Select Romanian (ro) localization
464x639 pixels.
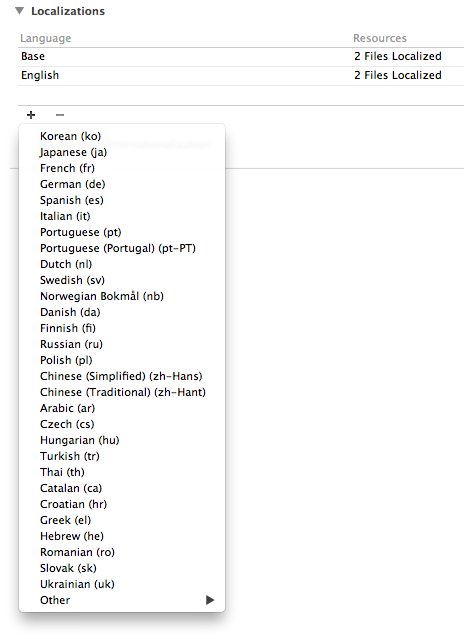122,552
